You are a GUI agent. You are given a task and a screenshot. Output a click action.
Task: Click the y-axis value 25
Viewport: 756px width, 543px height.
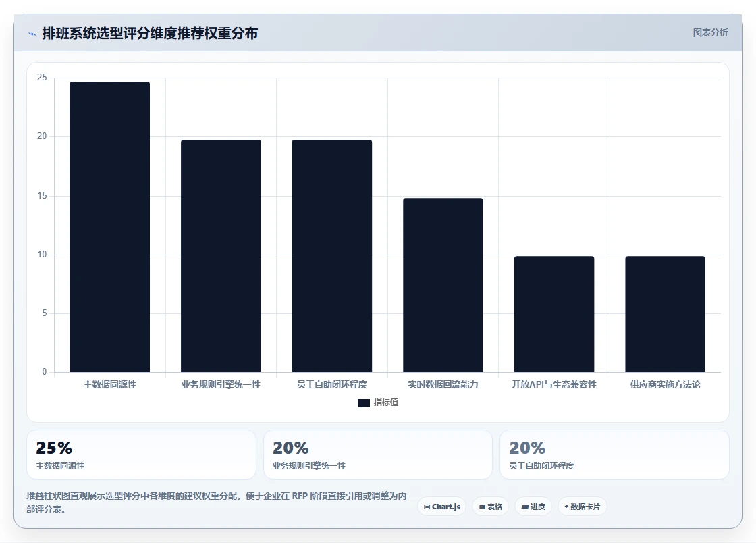pos(42,78)
